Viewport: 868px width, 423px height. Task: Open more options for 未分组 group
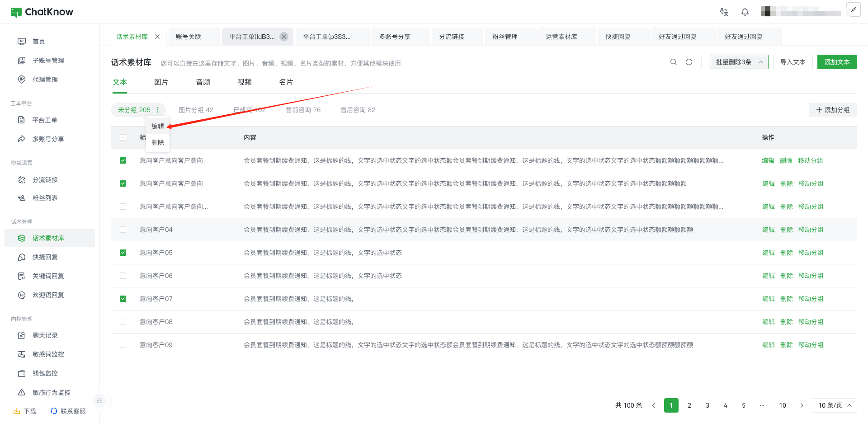click(158, 110)
